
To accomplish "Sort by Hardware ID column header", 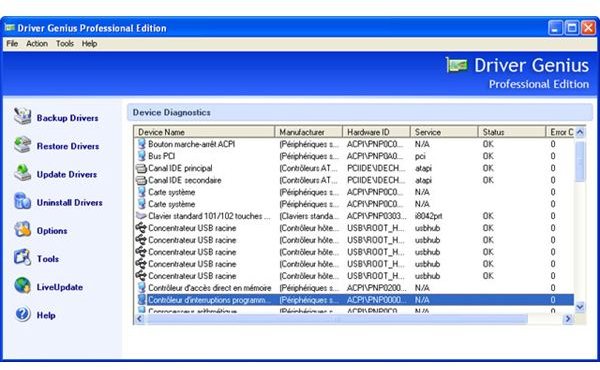I will (376, 132).
